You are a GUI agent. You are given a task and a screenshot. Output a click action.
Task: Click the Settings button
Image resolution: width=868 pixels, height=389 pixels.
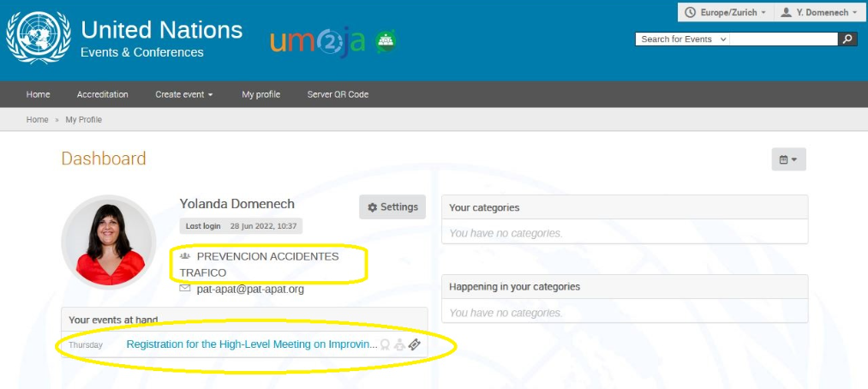click(x=392, y=207)
